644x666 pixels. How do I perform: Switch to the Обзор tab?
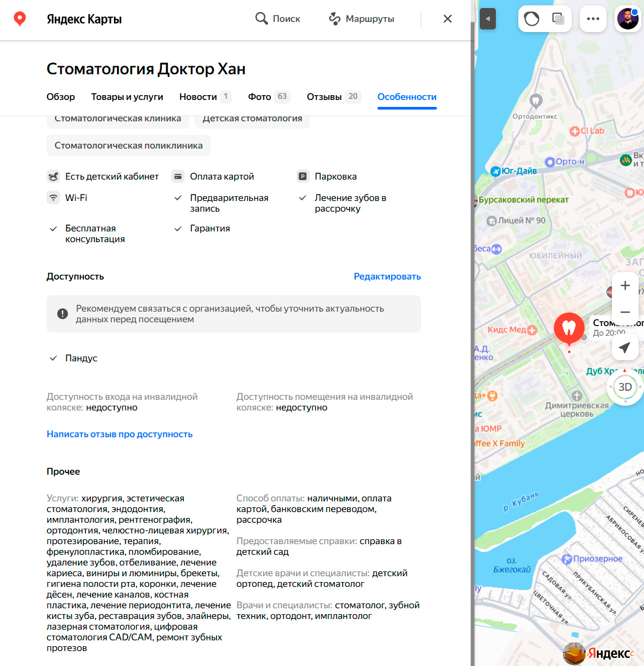coord(61,97)
